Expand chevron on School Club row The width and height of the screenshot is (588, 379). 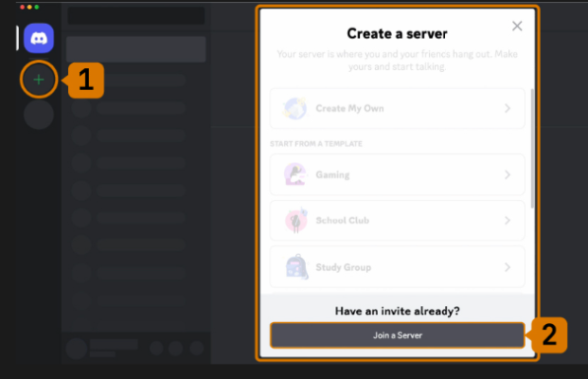click(508, 221)
